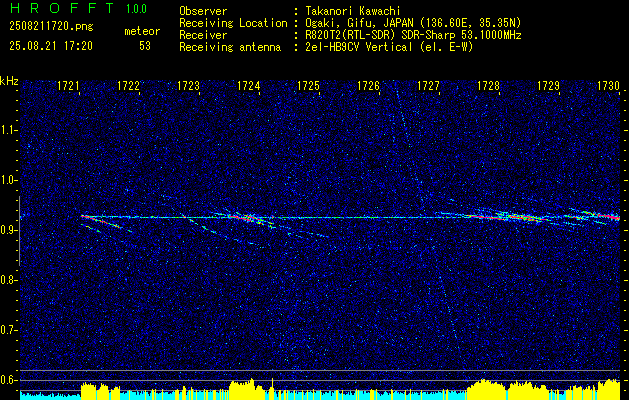The image size is (629, 400).
Task: Click the 0.8 frequency axis label
Action: click(x=8, y=280)
